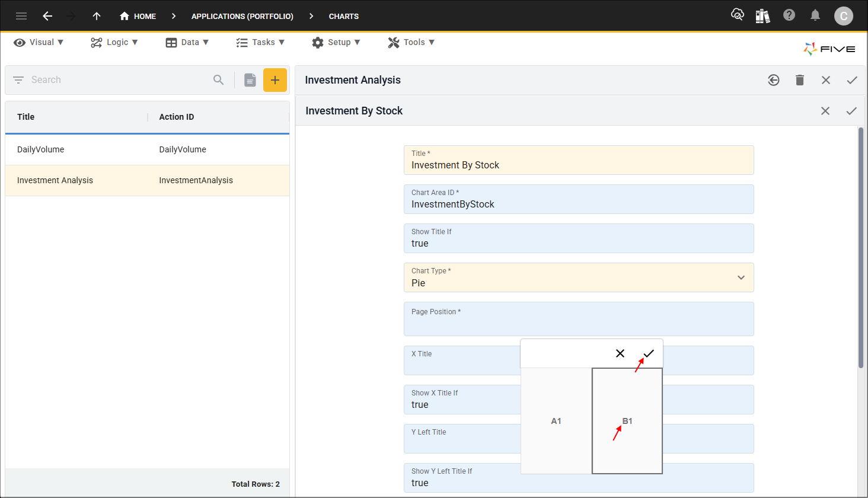Screen dimensions: 868x498
Task: Cancel Investment By Stock form edits
Action: 825,111
